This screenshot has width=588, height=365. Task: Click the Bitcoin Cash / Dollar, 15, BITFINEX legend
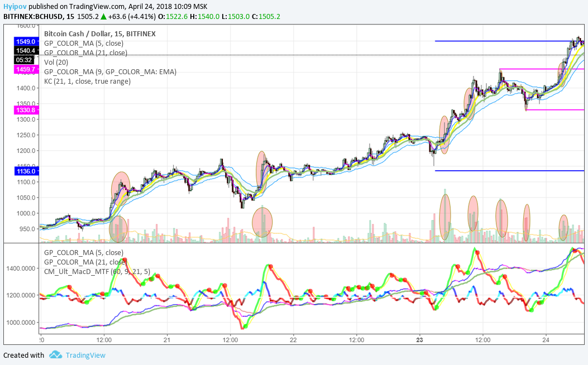tap(100, 33)
